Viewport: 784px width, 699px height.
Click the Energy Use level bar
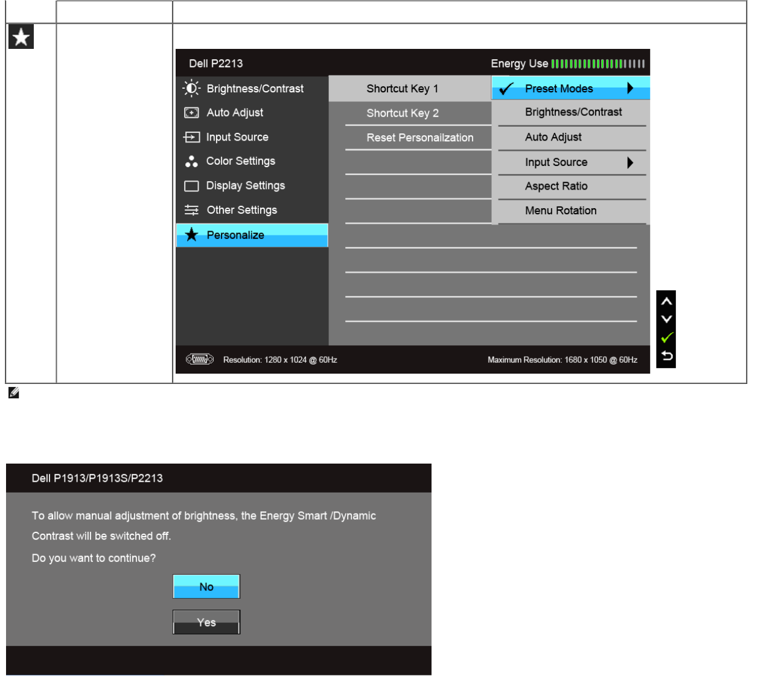598,63
